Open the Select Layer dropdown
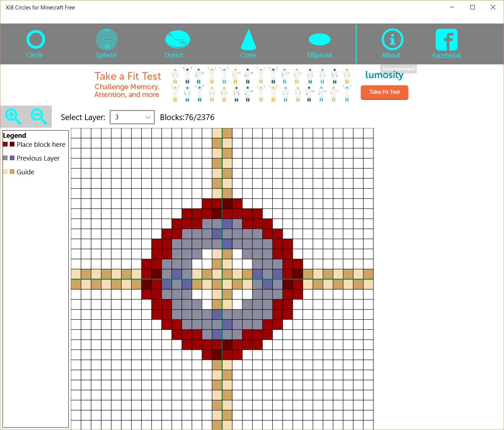Image resolution: width=504 pixels, height=430 pixels. pyautogui.click(x=132, y=117)
